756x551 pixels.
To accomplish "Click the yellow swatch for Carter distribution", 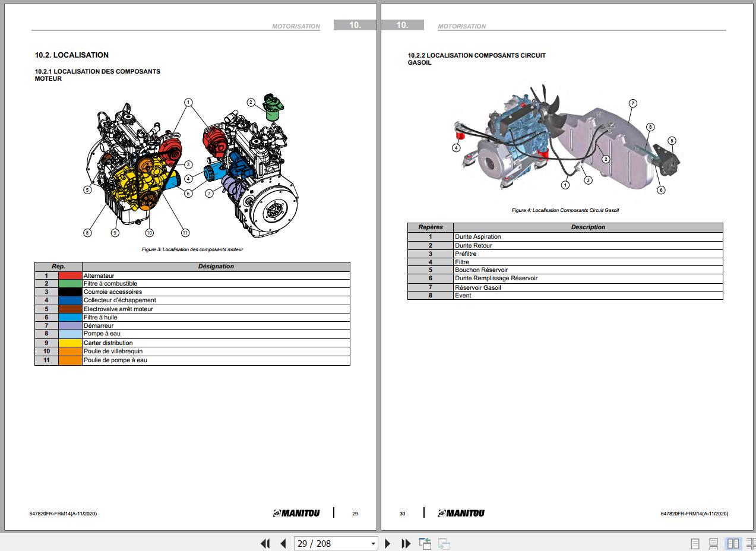I will (70, 343).
